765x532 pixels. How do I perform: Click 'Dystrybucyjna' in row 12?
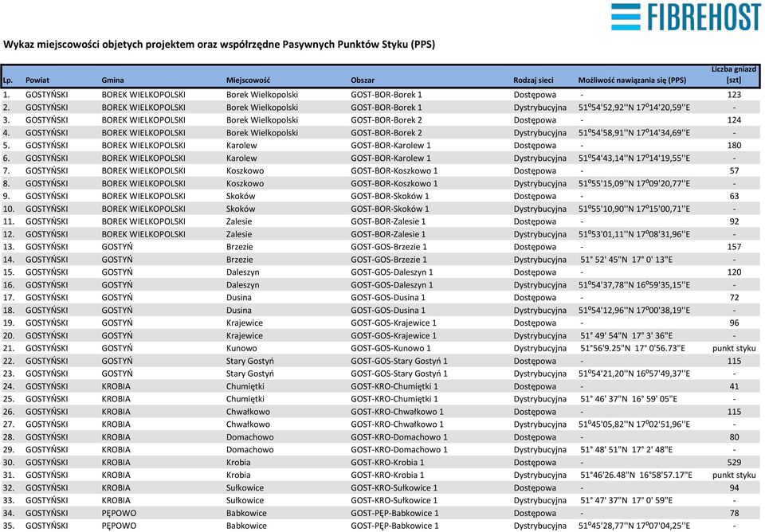pos(540,234)
